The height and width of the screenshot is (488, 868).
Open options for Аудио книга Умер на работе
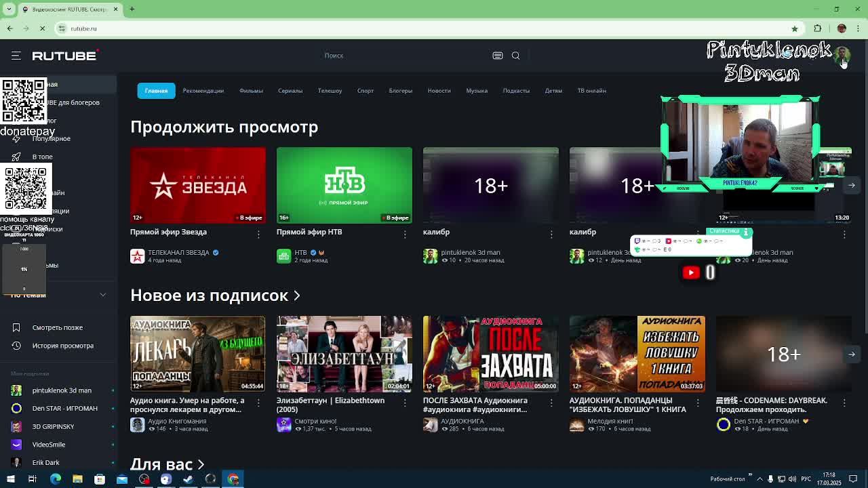258,403
